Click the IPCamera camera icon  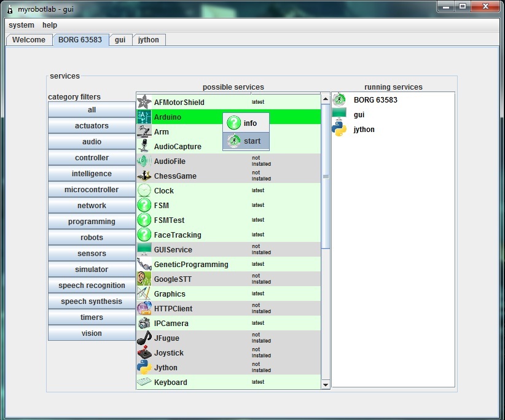(144, 323)
